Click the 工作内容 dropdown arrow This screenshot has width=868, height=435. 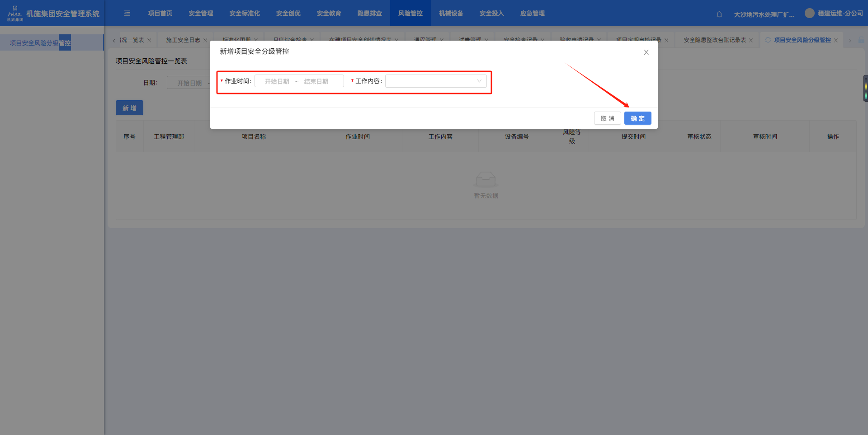click(x=479, y=81)
